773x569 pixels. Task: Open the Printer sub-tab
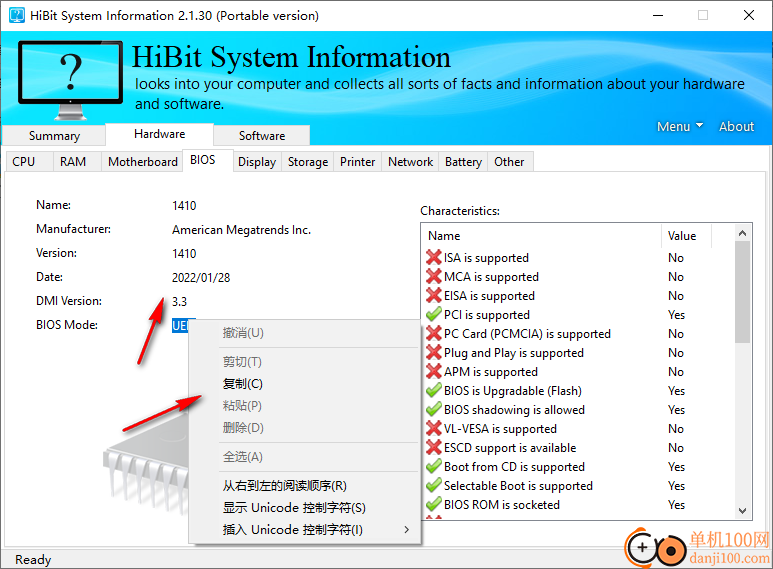(x=357, y=162)
